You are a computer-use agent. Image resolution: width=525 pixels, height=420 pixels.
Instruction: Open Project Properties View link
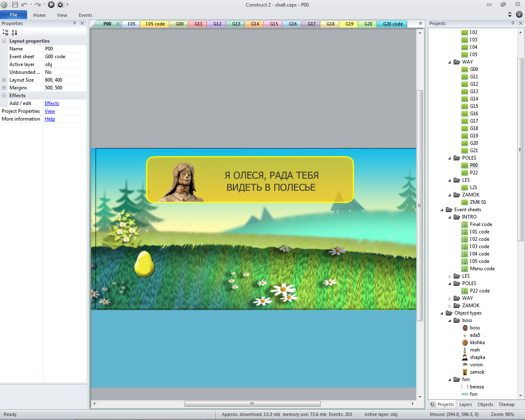click(x=50, y=111)
